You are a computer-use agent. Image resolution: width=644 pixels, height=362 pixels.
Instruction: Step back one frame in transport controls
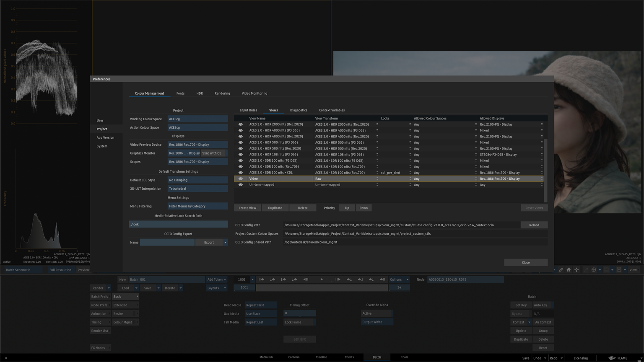306,279
